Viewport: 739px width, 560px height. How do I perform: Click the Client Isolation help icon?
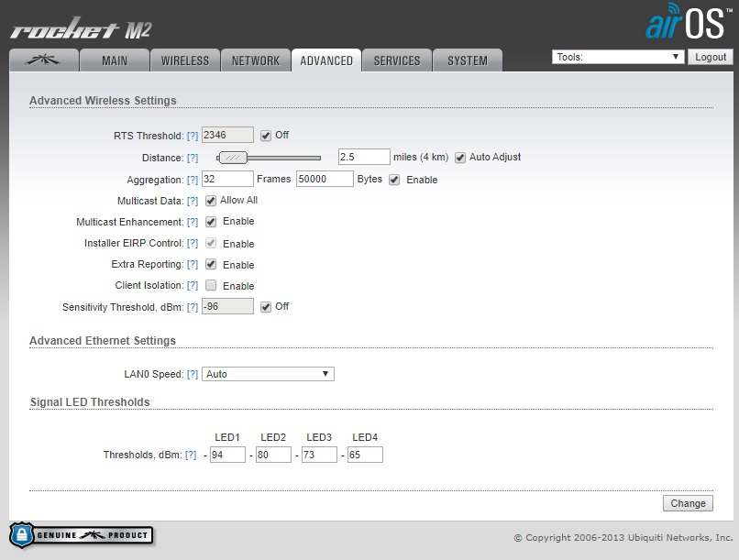pyautogui.click(x=193, y=286)
